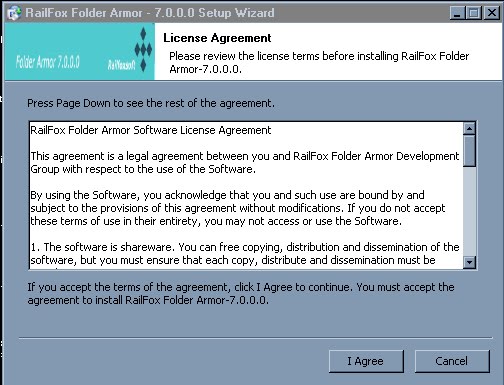Click the 'By using the Software' paragraph
Screen dimensions: 504x385
pos(238,208)
